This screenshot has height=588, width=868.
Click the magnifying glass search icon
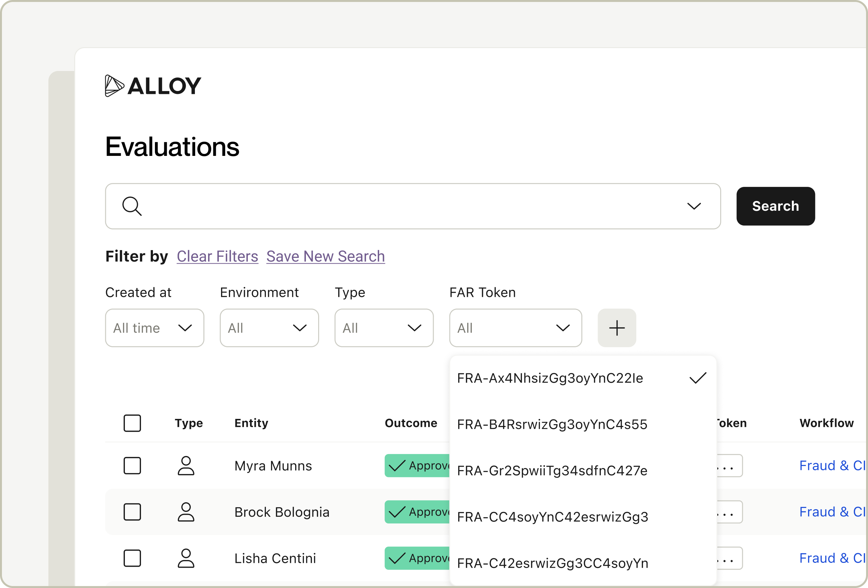click(132, 206)
